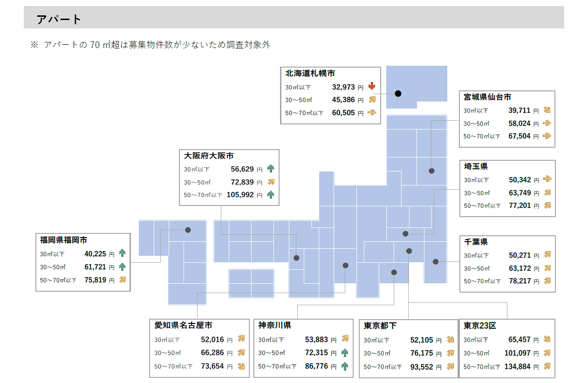Image resolution: width=588 pixels, height=383 pixels.
Task: Click the 101,097 rent value in 東京23区
Action: tap(517, 353)
